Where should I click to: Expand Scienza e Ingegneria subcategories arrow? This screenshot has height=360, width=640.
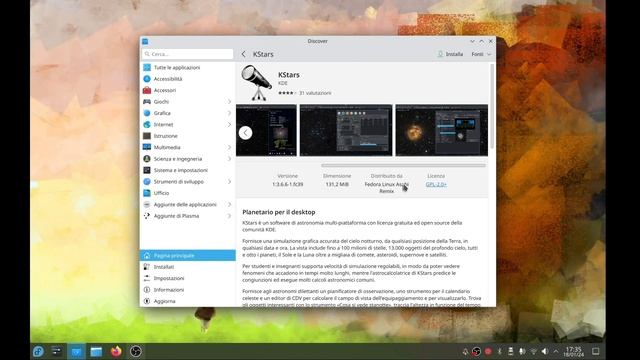click(x=229, y=159)
